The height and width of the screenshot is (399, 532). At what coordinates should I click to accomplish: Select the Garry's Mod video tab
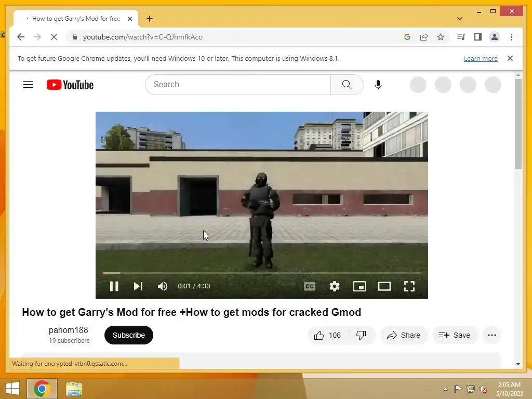[76, 19]
